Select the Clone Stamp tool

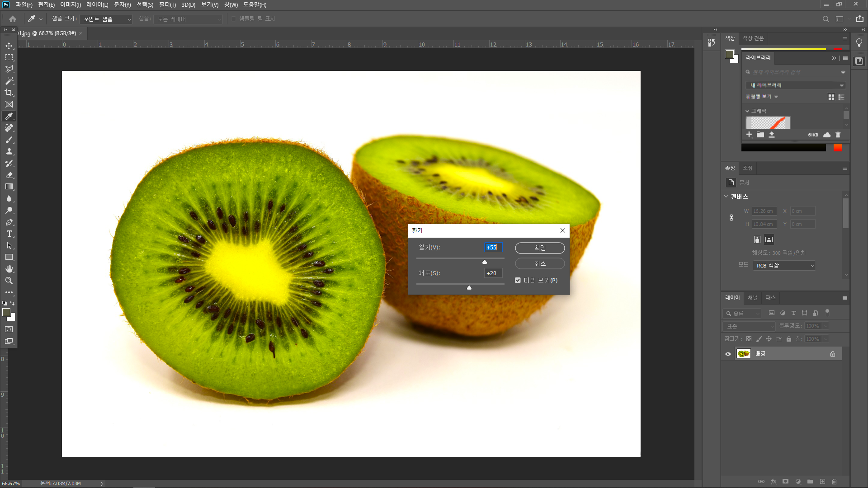click(x=9, y=151)
